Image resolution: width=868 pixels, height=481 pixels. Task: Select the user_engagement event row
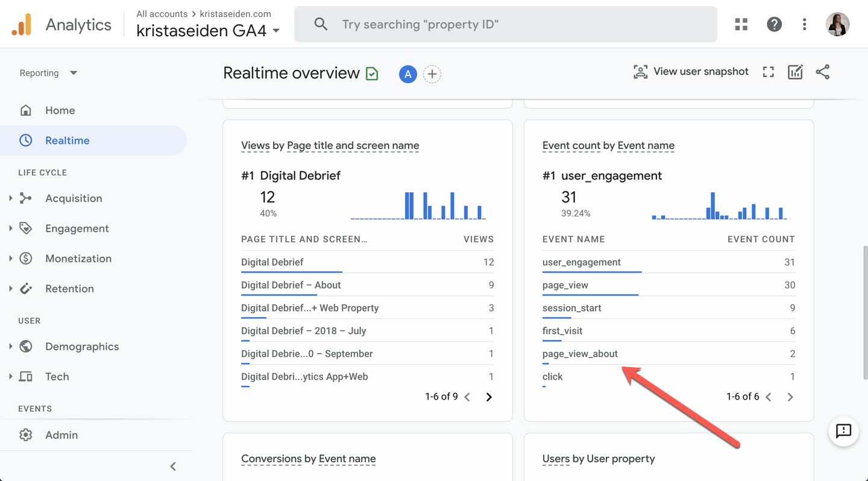(x=669, y=262)
